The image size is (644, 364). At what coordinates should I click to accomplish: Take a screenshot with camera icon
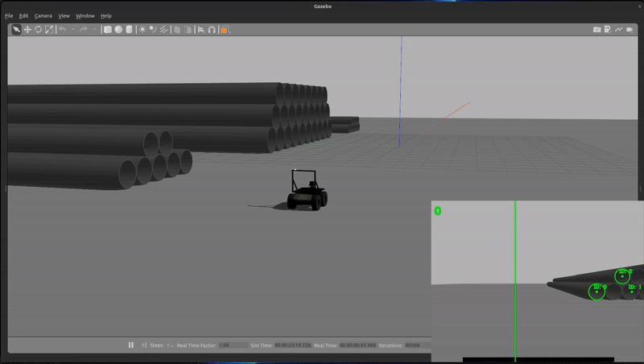click(597, 30)
